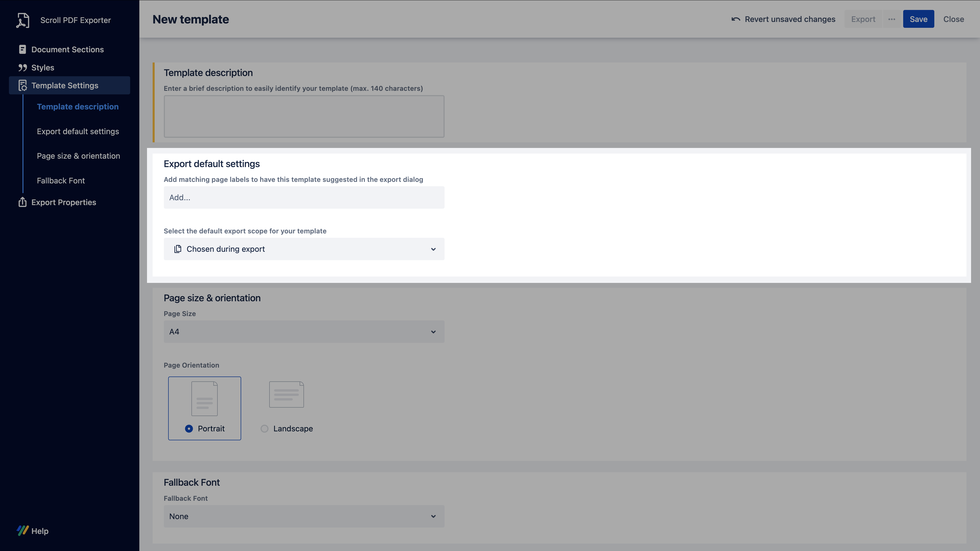
Task: Choose the landscape page thumbnail
Action: [x=286, y=394]
